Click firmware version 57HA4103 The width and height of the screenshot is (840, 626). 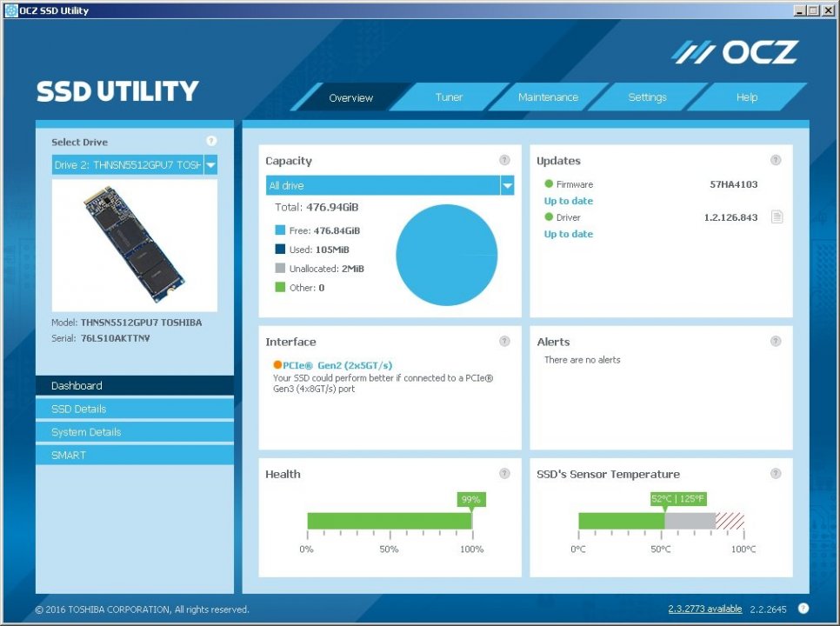(733, 184)
